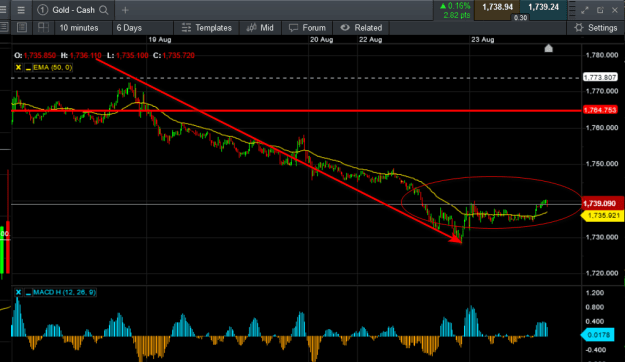
Task: Click the 0.16% change indicator
Action: tap(455, 6)
